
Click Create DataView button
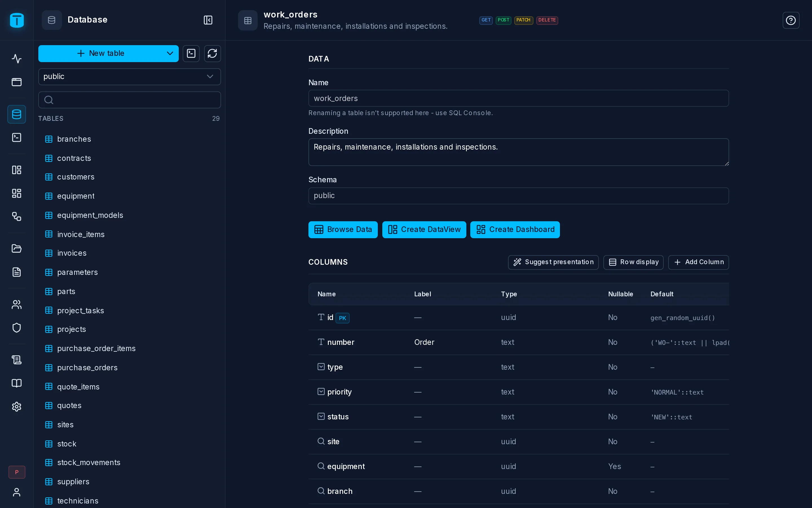pyautogui.click(x=424, y=229)
